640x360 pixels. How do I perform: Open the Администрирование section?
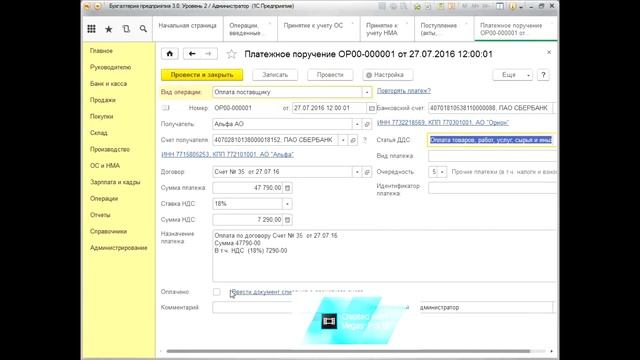[x=119, y=248]
